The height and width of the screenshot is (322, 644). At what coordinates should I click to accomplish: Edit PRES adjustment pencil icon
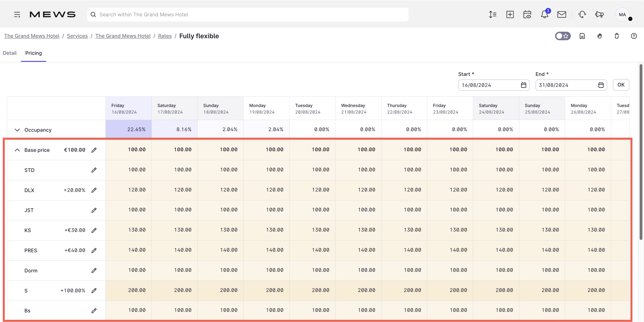point(94,250)
